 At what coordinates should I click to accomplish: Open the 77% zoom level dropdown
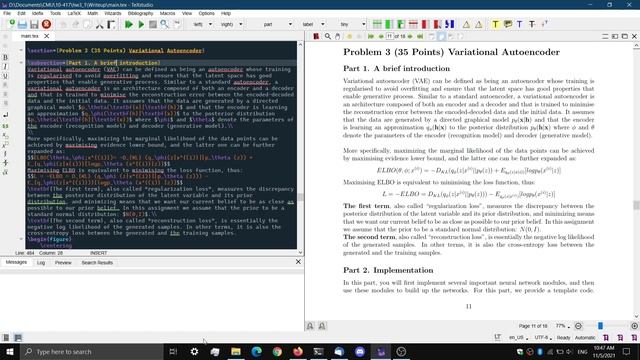click(x=563, y=326)
